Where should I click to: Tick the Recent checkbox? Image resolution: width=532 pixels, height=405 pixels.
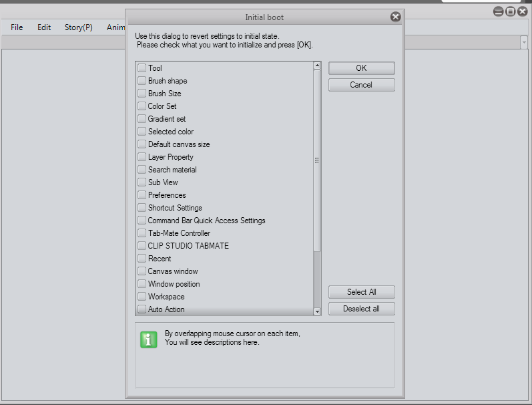tap(142, 259)
